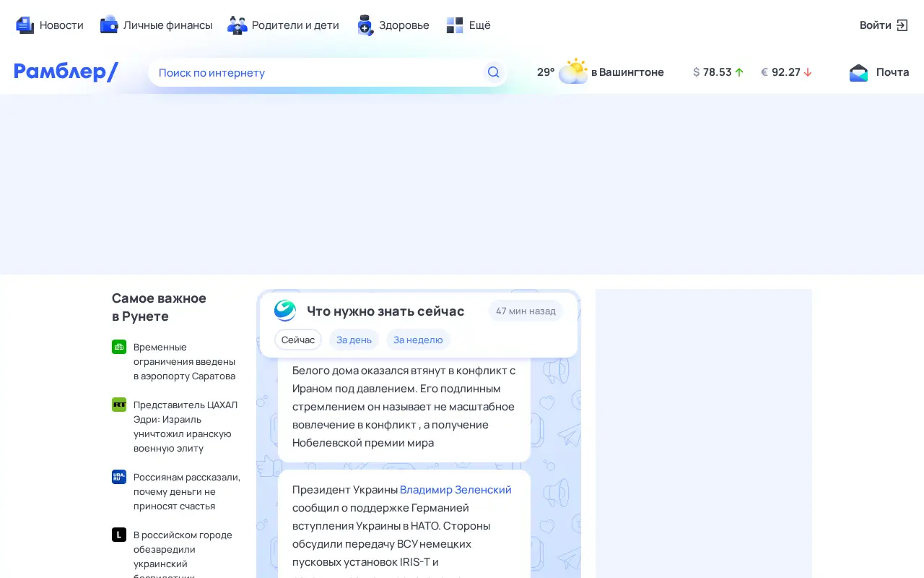The width and height of the screenshot is (924, 578).
Task: Click the 29° в Вашингтоне weather text
Action: click(601, 72)
